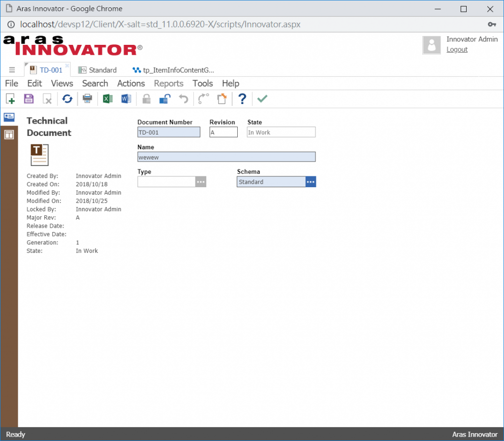Click the browser address bar URL

(x=160, y=25)
